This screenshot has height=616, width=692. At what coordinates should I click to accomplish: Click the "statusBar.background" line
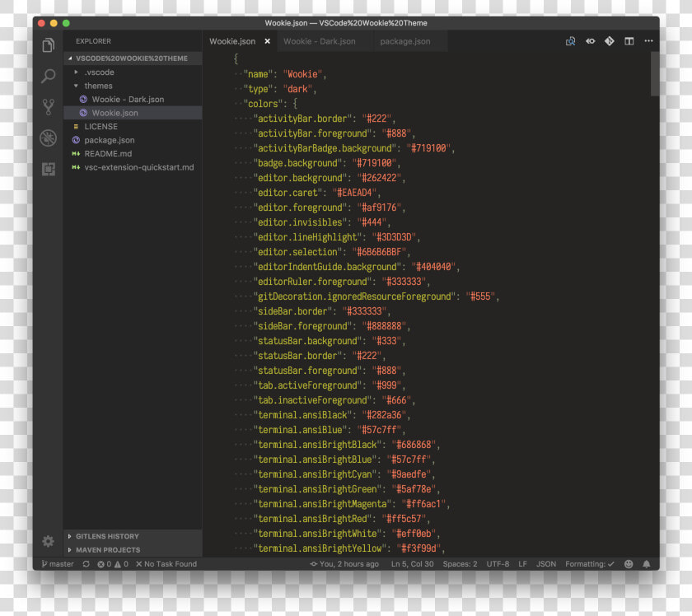coord(330,341)
